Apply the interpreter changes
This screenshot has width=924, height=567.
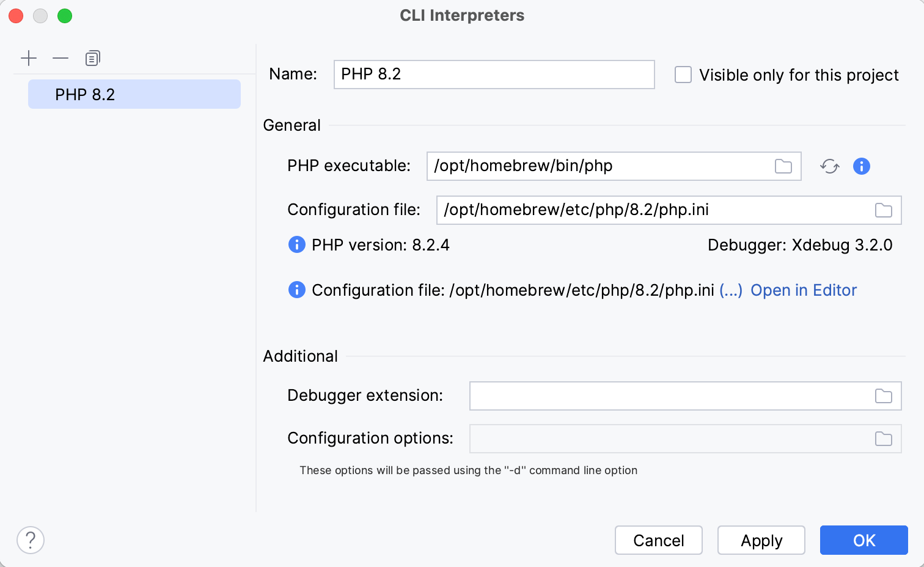[x=761, y=540]
